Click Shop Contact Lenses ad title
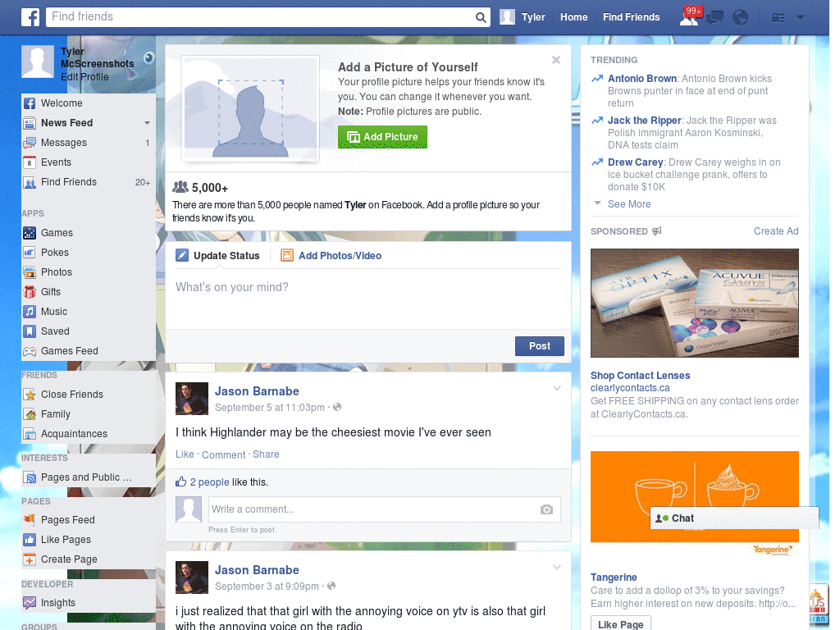Image resolution: width=840 pixels, height=630 pixels. [x=640, y=376]
